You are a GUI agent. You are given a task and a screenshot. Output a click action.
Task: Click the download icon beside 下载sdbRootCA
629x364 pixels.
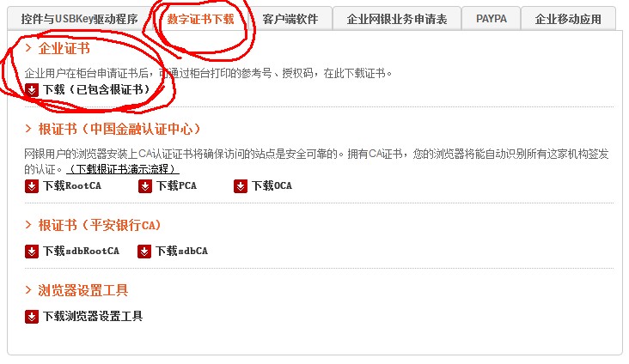(32, 252)
